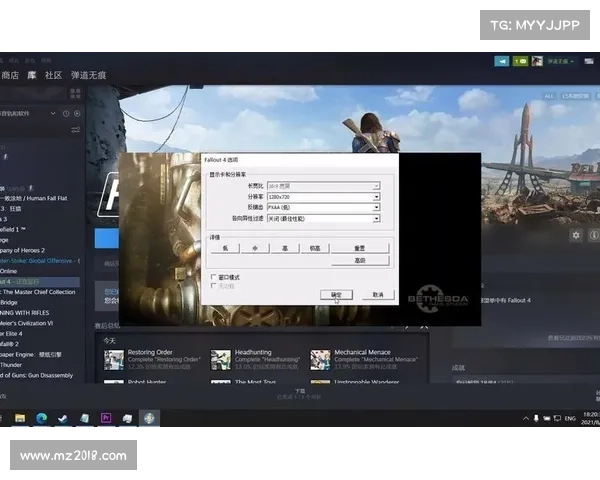Select The Master Chief Collection entry

(40, 292)
